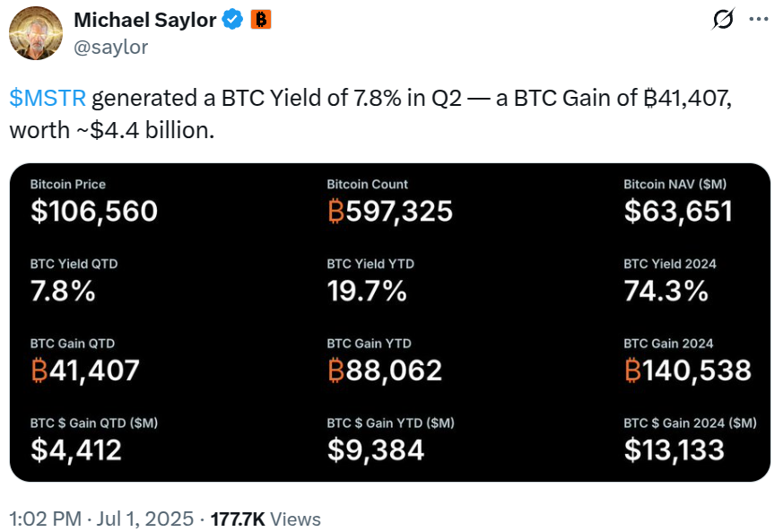Click the orange Bitcoin symbol before 597,325

click(335, 211)
